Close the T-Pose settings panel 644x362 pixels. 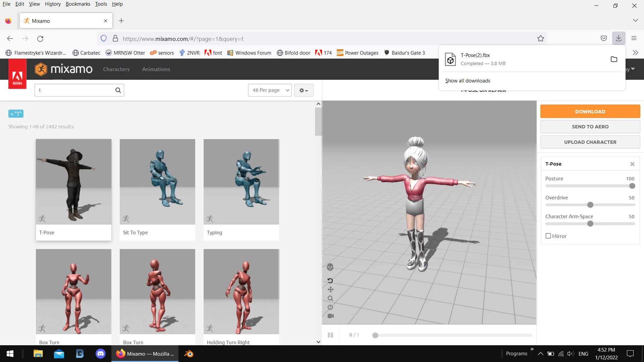[632, 164]
